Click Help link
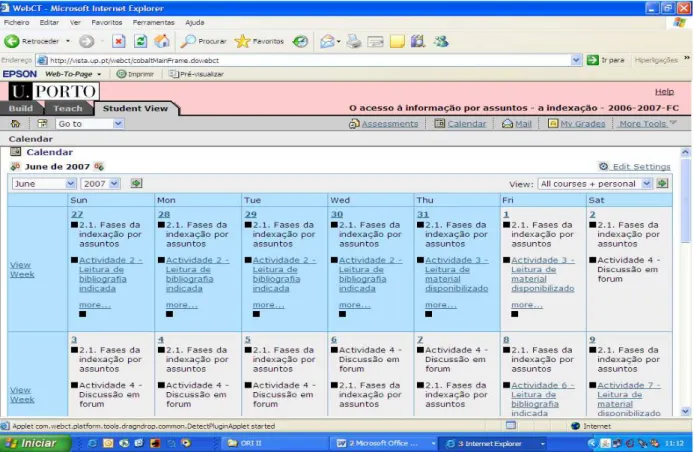This screenshot has height=452, width=694. pyautogui.click(x=664, y=92)
